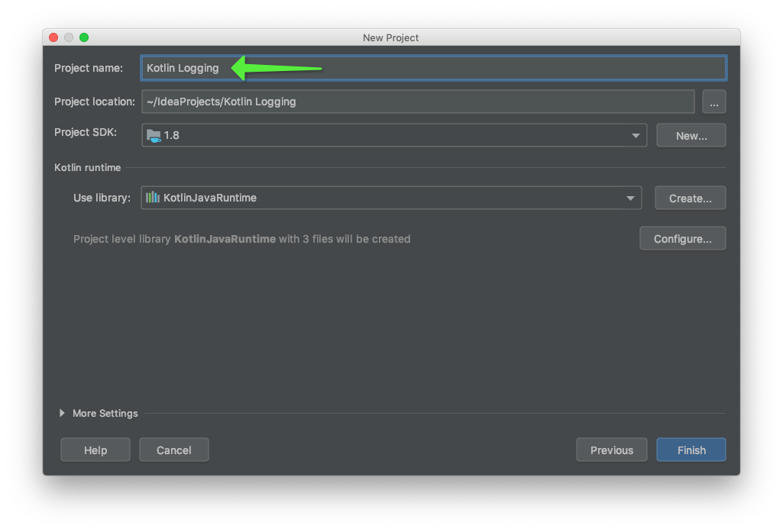Screen dimensions: 783x532
Task: Click Finish to create the project
Action: (691, 450)
